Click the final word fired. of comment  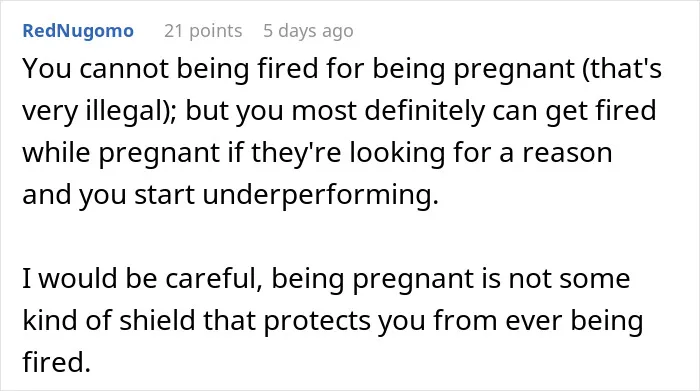tap(57, 362)
